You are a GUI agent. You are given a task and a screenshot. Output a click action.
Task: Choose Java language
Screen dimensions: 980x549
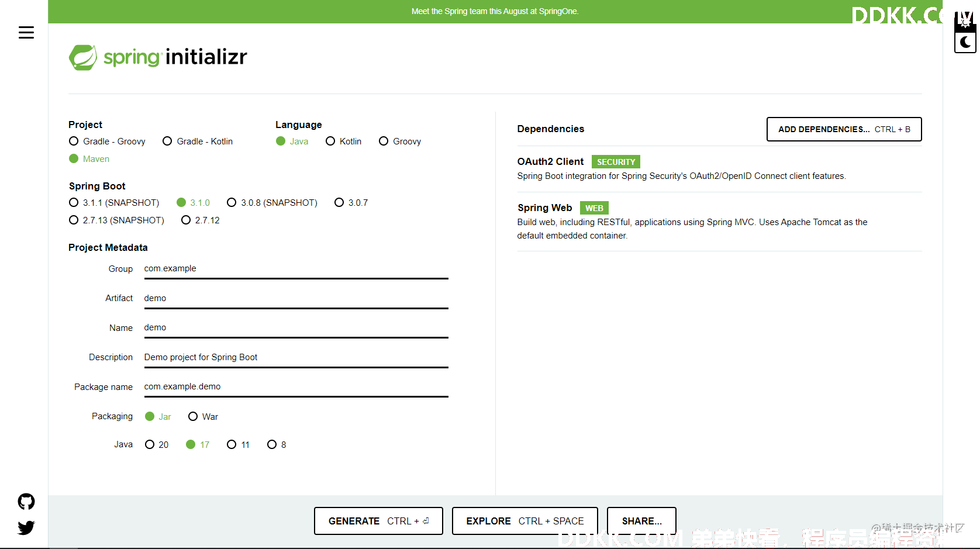tap(292, 141)
